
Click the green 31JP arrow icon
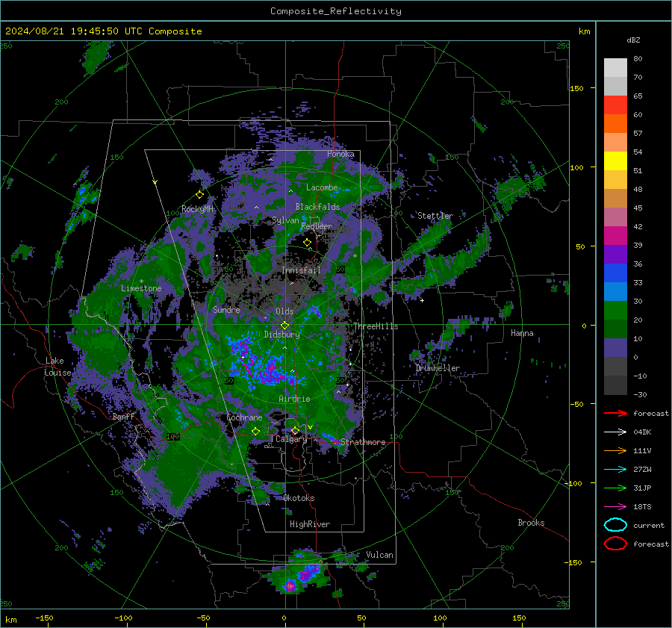pos(615,488)
